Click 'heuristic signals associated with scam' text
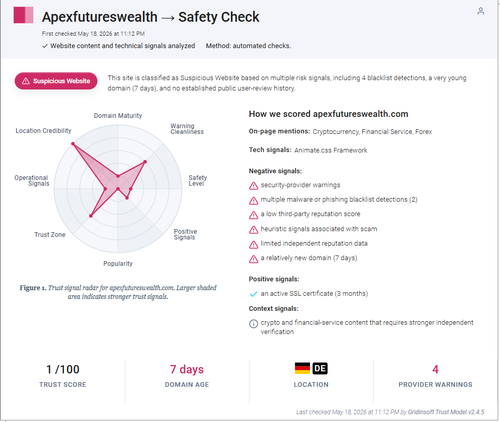The width and height of the screenshot is (500, 422). pyautogui.click(x=319, y=229)
